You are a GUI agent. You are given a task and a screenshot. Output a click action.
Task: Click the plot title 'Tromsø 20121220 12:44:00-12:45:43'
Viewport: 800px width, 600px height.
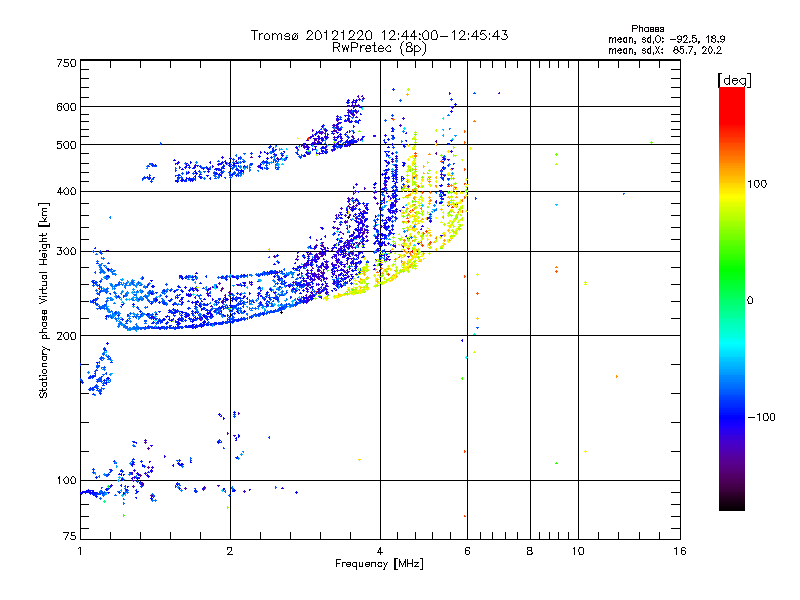[380, 35]
